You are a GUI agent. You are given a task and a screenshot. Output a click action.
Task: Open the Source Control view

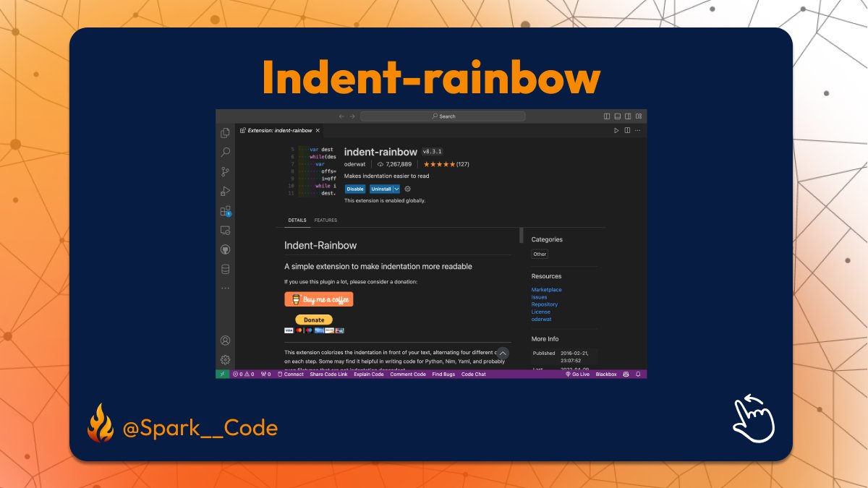pyautogui.click(x=225, y=172)
